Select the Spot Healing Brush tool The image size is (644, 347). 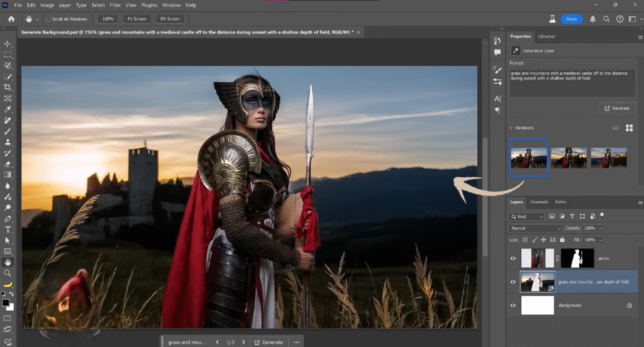click(x=8, y=120)
